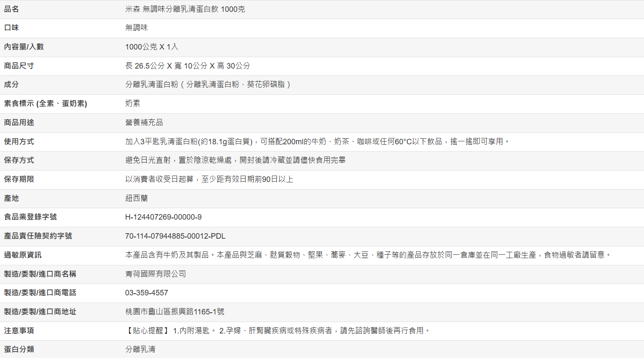The height and width of the screenshot is (358, 644).
Task: Select the 奶素 vegetarian label value
Action: point(132,104)
